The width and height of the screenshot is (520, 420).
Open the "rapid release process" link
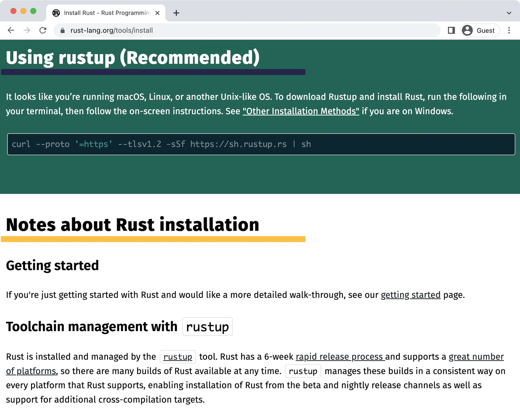tap(340, 357)
